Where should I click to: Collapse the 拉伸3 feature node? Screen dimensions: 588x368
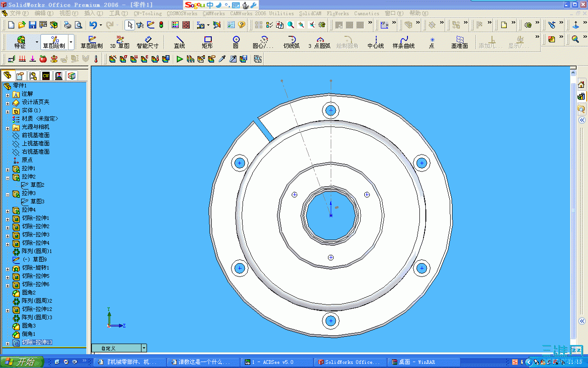tap(7, 194)
